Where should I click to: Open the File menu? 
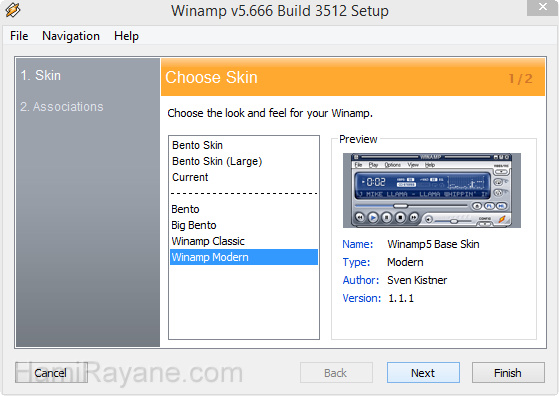click(19, 36)
